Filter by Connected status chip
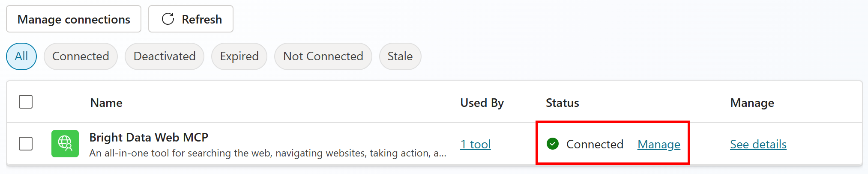 (81, 56)
